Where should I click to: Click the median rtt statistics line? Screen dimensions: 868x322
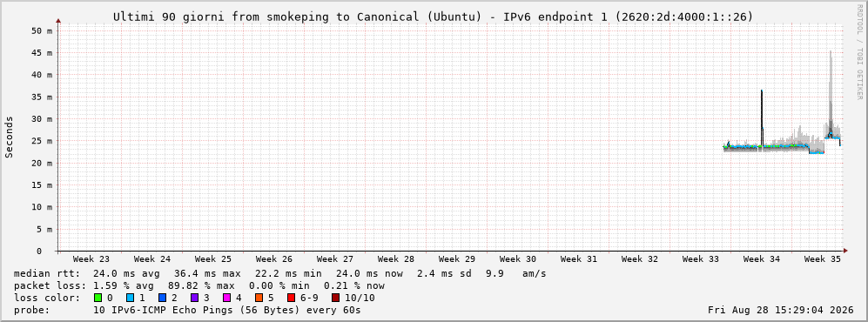click(279, 273)
